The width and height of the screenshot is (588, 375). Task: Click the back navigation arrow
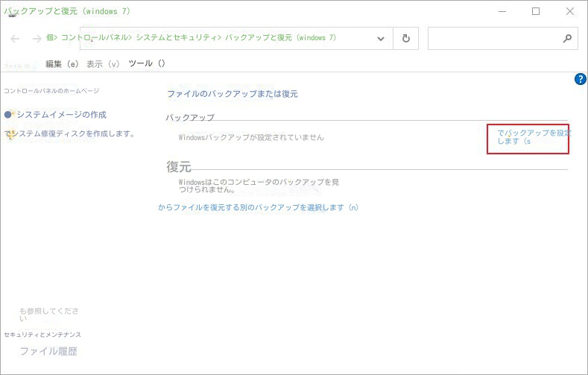coord(15,39)
